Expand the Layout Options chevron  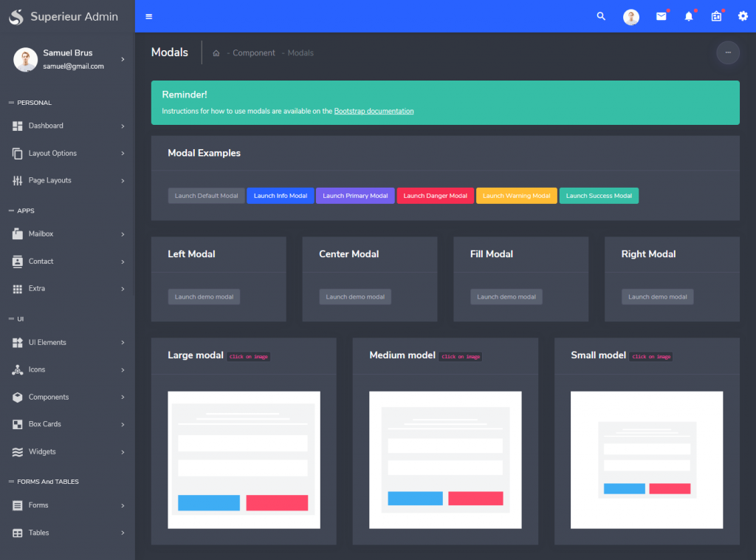123,154
